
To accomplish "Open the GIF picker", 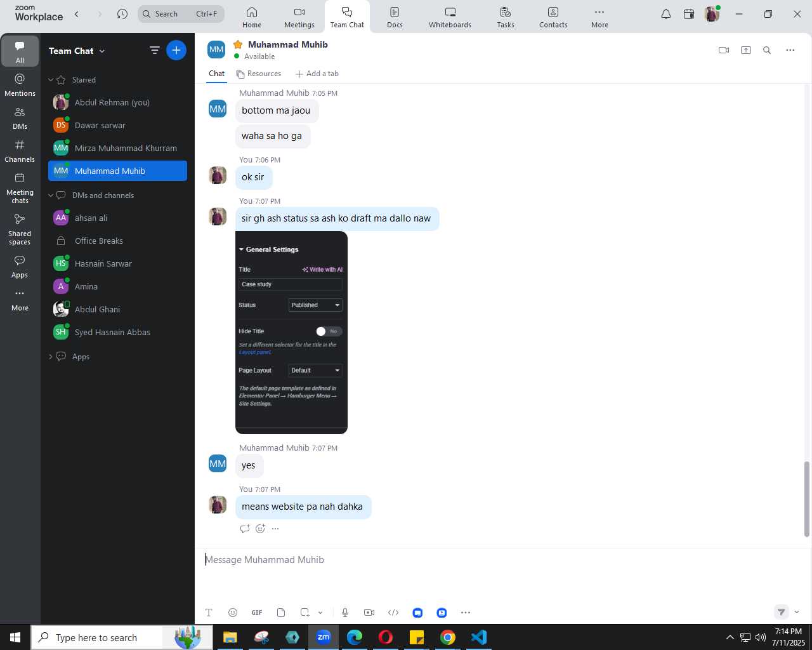I will [x=257, y=613].
